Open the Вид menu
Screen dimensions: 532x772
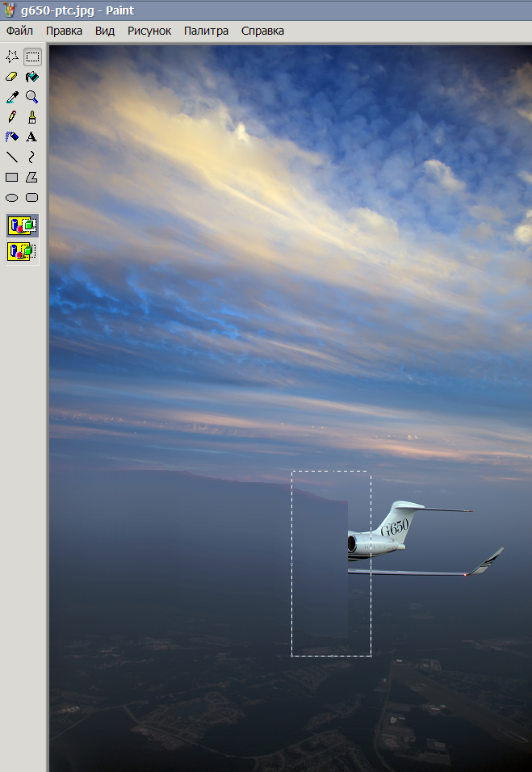[105, 31]
